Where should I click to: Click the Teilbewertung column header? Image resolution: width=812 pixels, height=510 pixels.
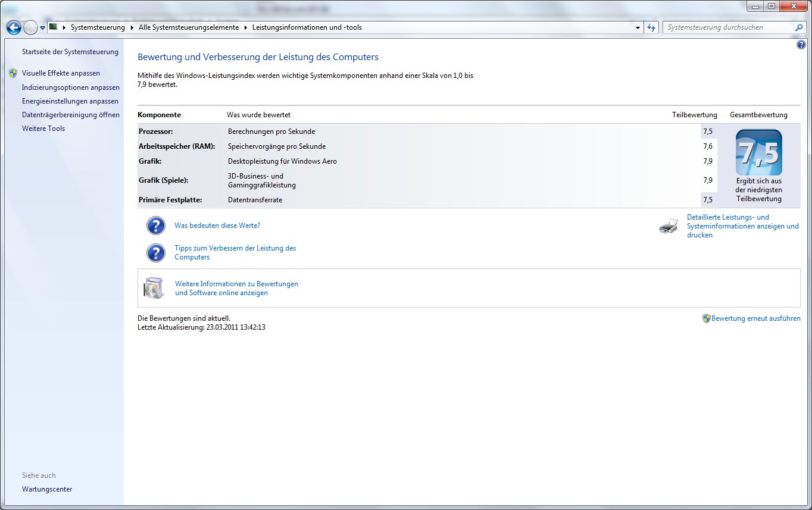695,115
